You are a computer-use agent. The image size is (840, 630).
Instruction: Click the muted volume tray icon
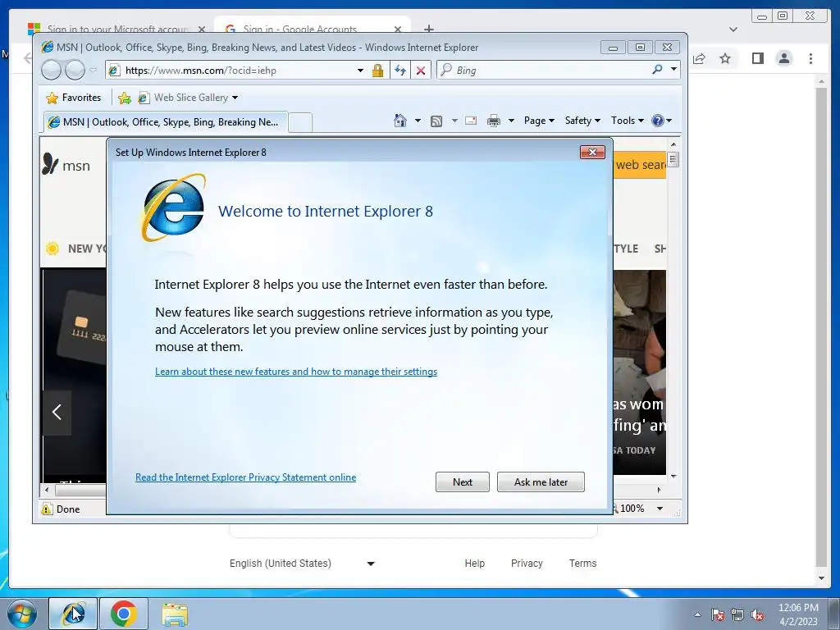click(x=757, y=614)
